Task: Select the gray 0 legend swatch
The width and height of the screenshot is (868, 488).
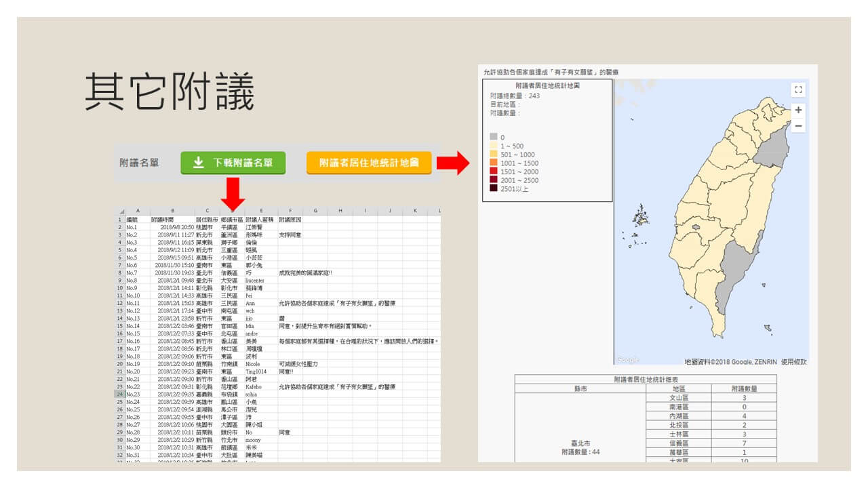Action: point(494,138)
